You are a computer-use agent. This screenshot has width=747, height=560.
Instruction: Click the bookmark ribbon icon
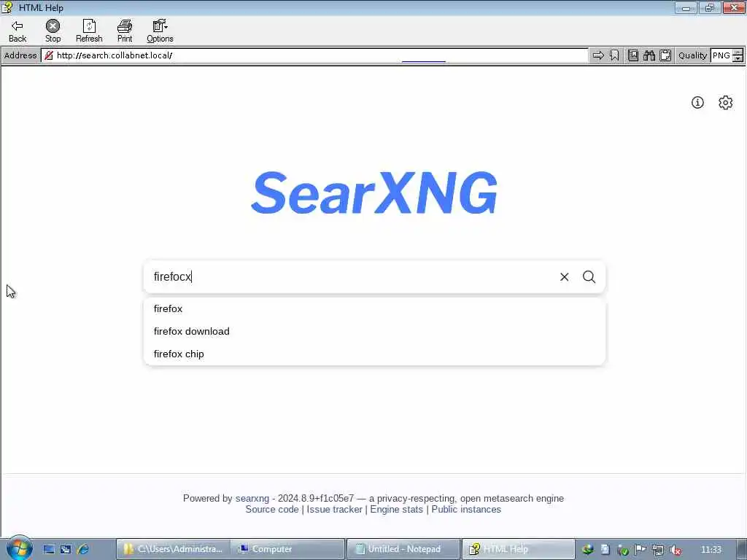coord(614,55)
